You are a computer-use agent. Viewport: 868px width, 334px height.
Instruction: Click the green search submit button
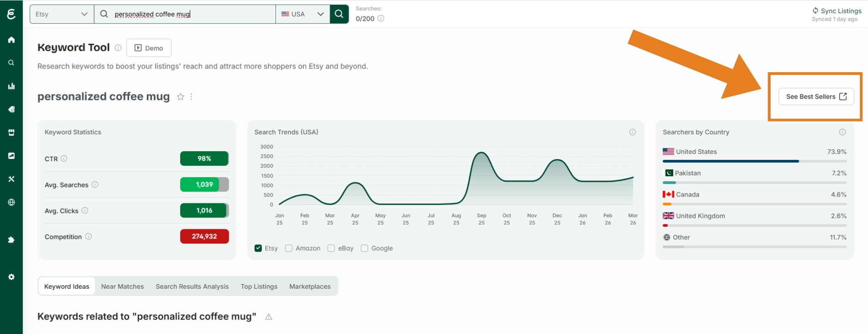pos(339,14)
